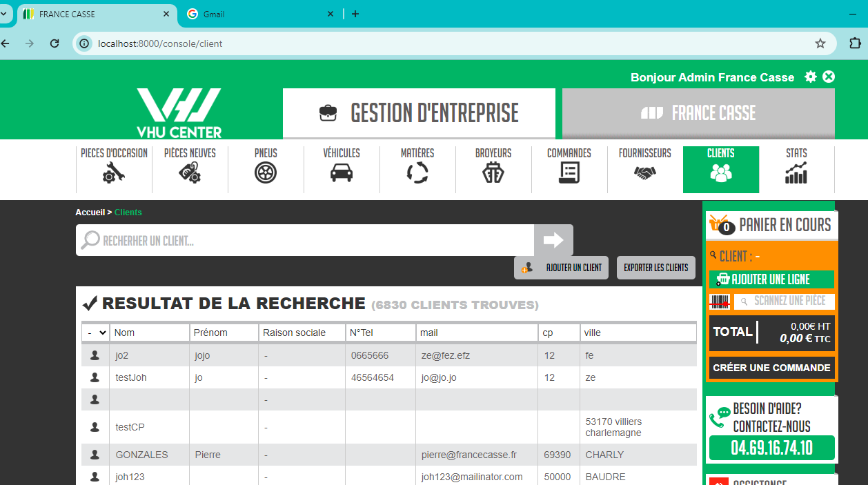View the Stats chart icon
This screenshot has width=868, height=485.
796,172
